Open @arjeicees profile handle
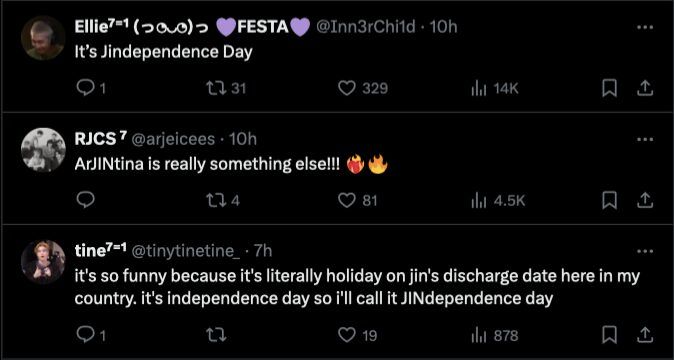 173,139
